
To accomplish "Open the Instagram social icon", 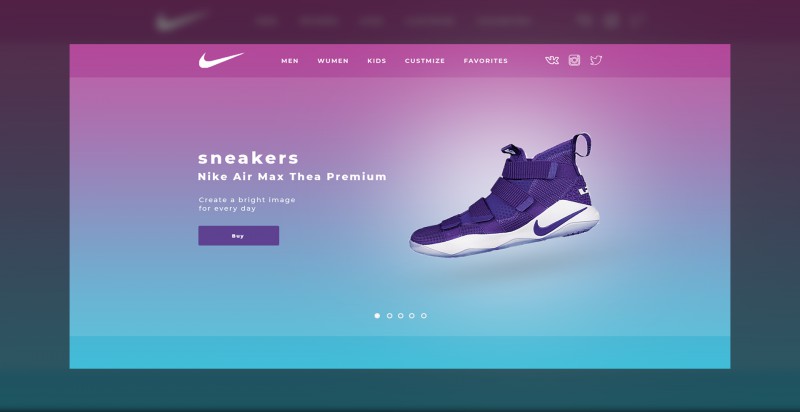I will (x=574, y=61).
